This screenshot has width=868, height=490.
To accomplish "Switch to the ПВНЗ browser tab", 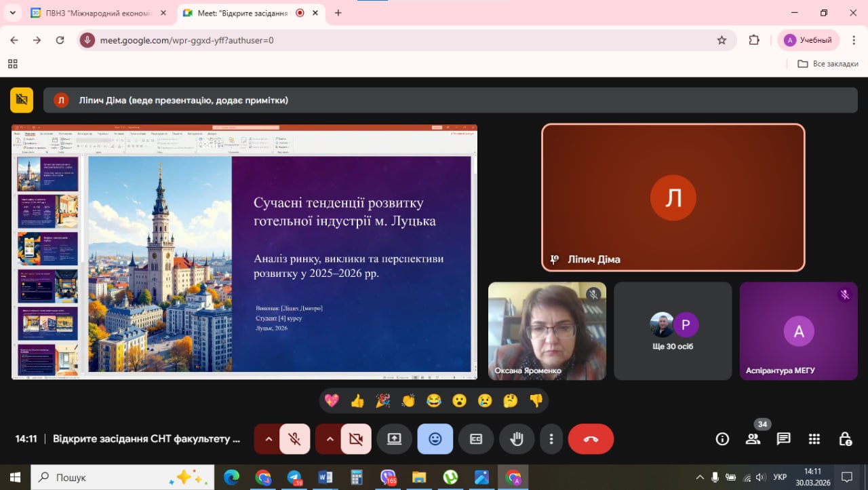I will [x=98, y=13].
